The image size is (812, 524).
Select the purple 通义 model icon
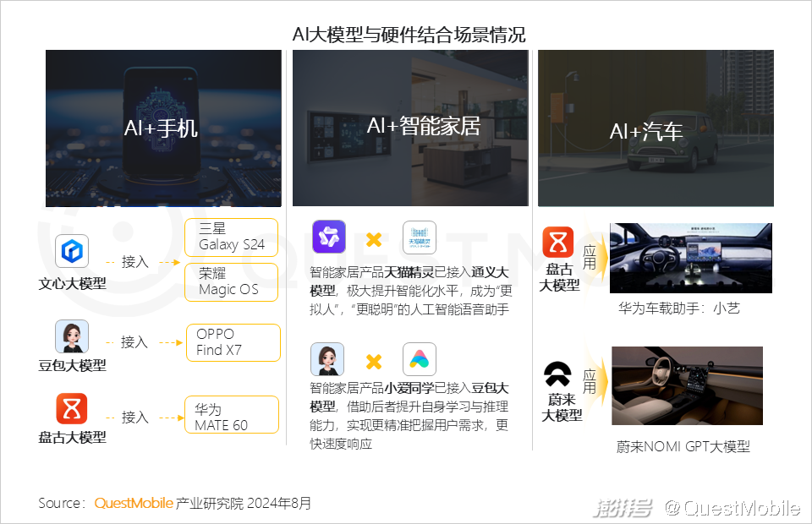tap(329, 237)
